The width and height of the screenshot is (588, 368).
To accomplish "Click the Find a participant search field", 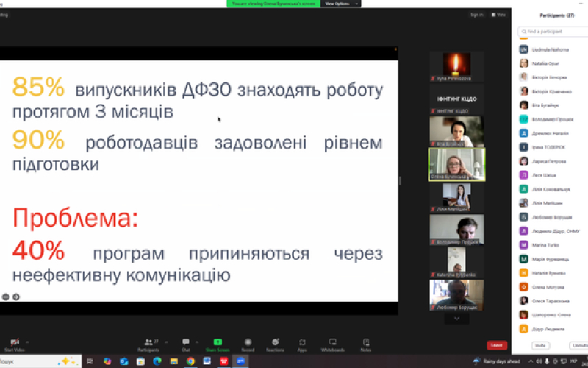I will 553,32.
